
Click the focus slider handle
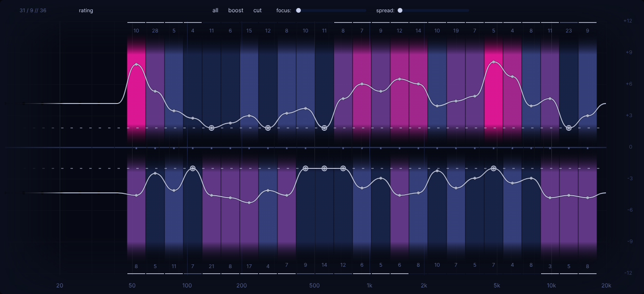[298, 10]
